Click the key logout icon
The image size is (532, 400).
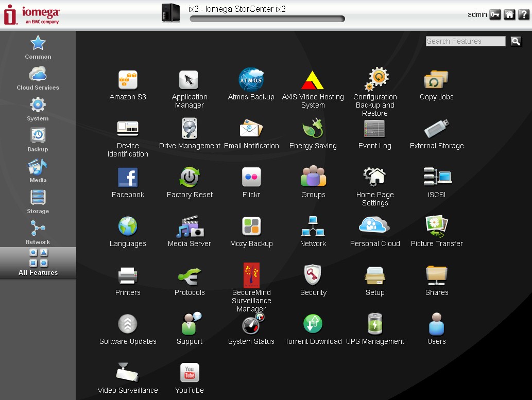tap(495, 14)
